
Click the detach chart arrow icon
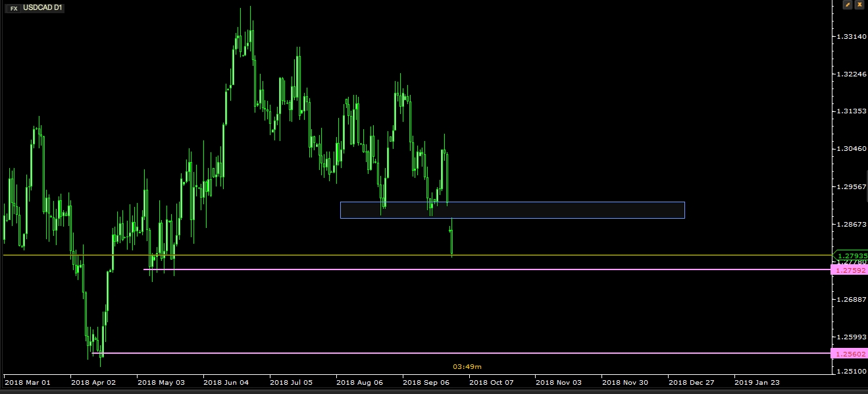coord(848,5)
